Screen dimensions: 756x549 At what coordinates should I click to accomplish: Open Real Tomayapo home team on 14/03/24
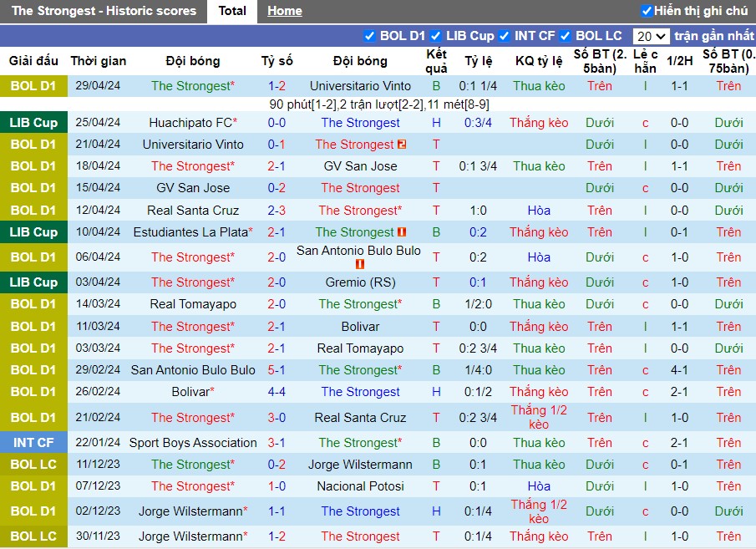tap(193, 304)
